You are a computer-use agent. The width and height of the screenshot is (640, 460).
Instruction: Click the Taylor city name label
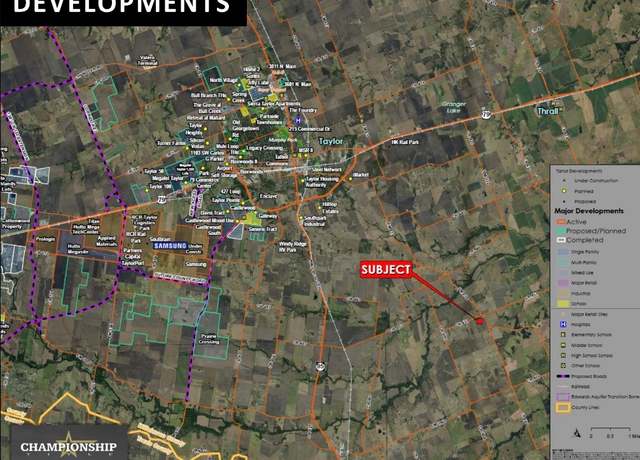331,141
